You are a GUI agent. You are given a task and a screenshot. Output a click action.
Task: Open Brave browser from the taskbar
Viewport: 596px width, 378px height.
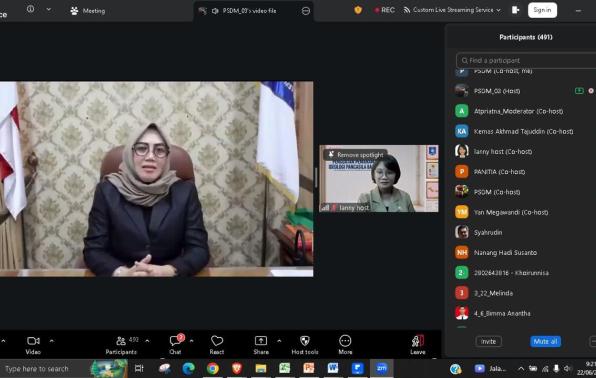[237, 368]
